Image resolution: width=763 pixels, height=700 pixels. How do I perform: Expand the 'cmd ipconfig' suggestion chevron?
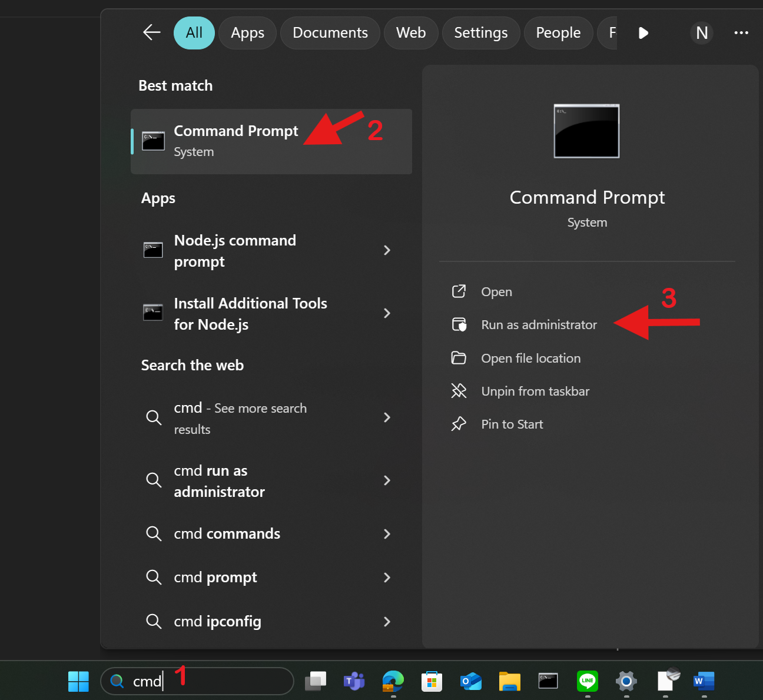(x=387, y=622)
